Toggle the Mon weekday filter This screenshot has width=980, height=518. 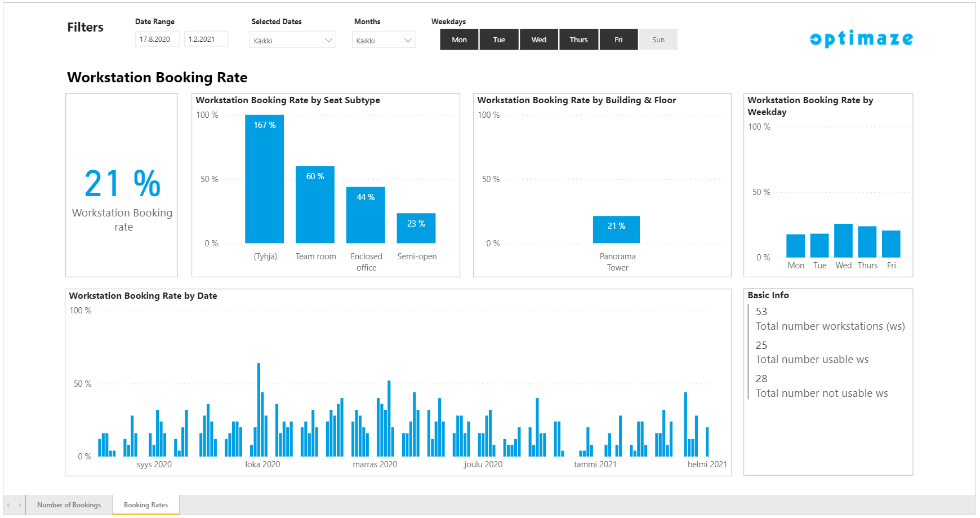click(459, 39)
